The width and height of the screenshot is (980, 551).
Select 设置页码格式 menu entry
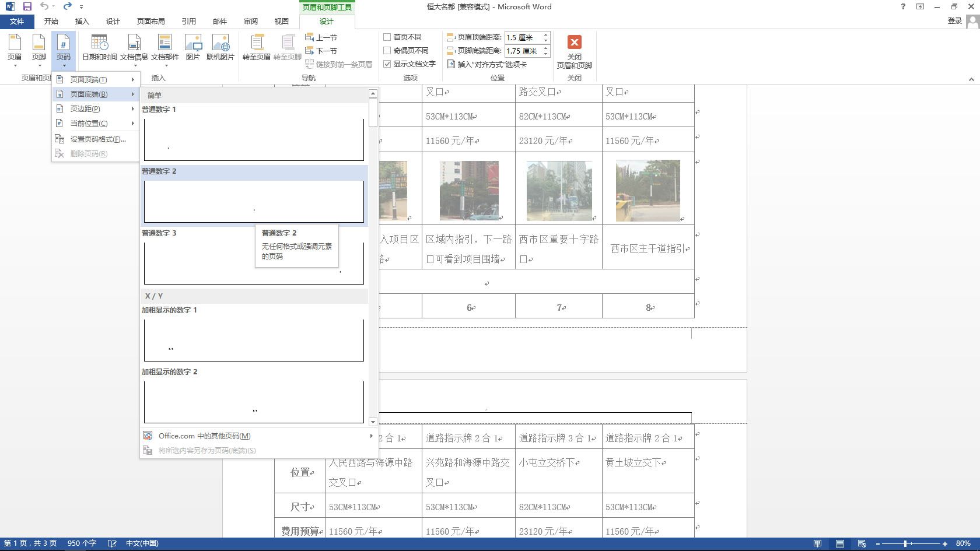click(x=97, y=139)
